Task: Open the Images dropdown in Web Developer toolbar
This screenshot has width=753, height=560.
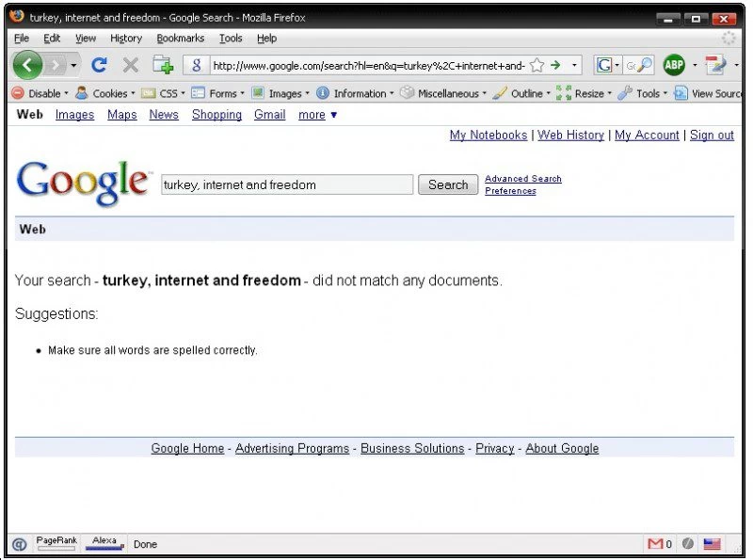Action: 280,93
